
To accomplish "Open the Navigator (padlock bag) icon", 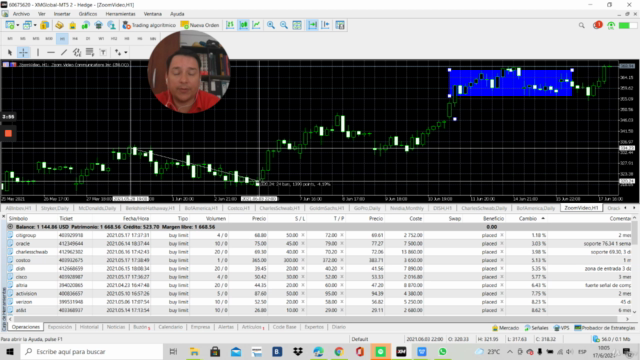I will [x=72, y=25].
